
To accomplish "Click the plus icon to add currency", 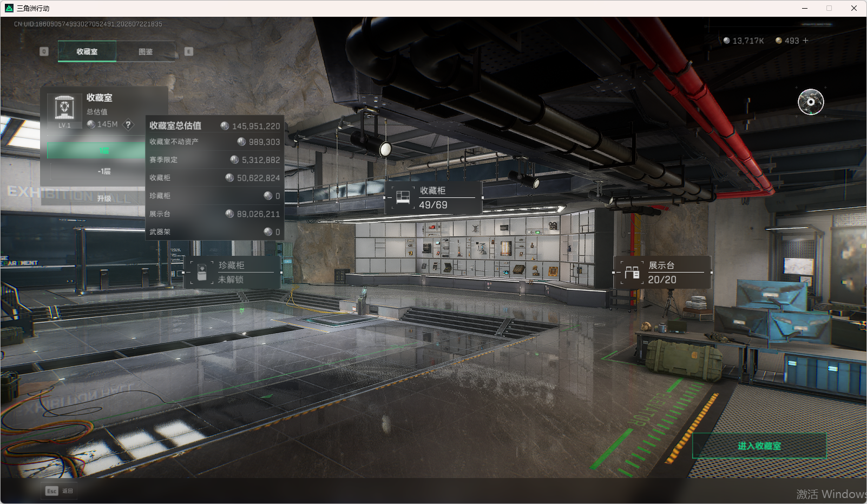I will 805,41.
